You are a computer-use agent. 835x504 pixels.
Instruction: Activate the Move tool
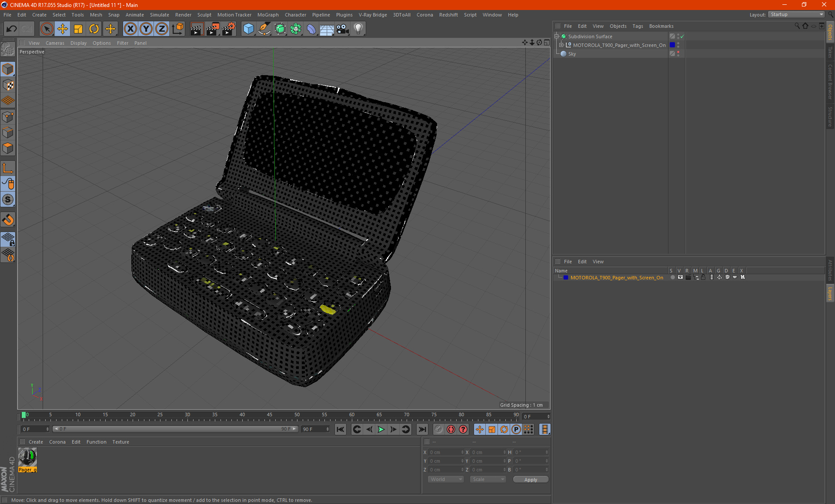(63, 29)
